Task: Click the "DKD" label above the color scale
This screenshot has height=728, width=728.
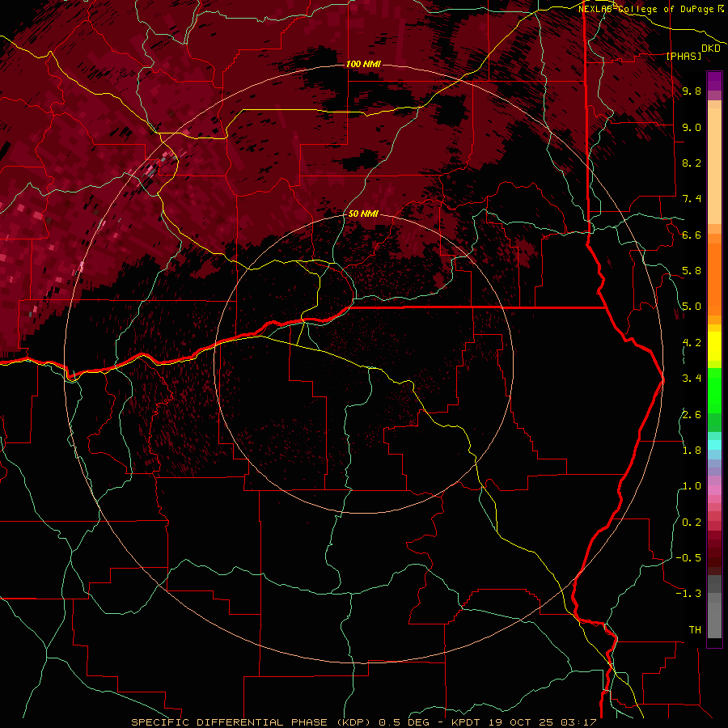Action: click(711, 49)
